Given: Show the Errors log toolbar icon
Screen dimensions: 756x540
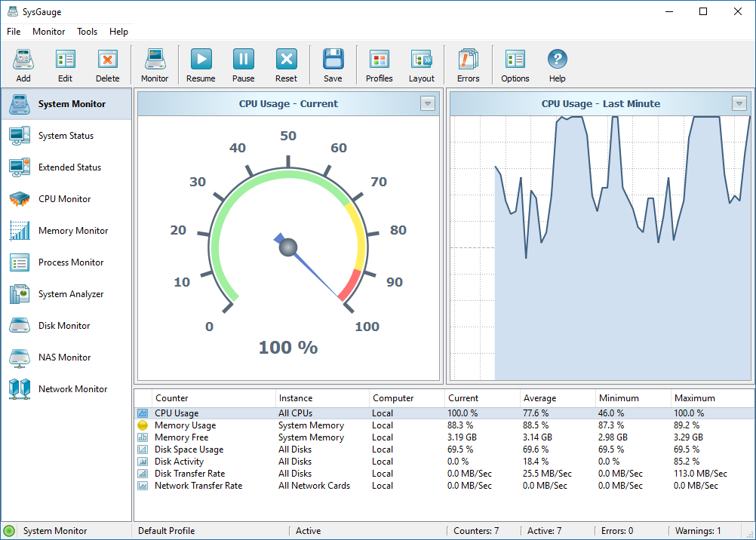Looking at the screenshot, I should (x=468, y=60).
